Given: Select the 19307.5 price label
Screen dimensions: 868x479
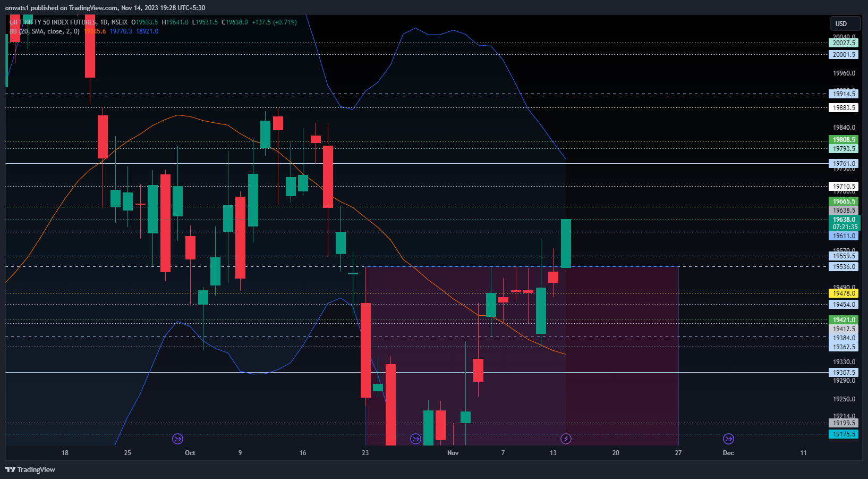Looking at the screenshot, I should (844, 373).
